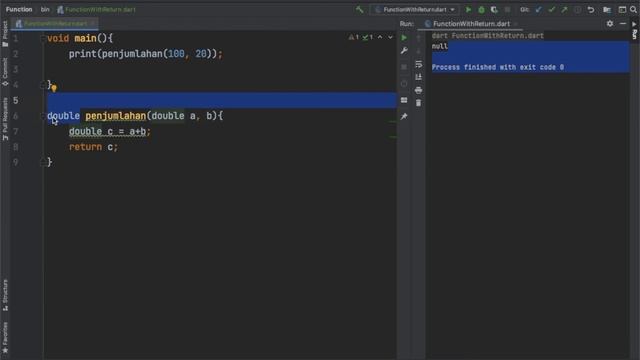Open Search Everywhere magnifier icon
This screenshot has width=640, height=360.
633,9
